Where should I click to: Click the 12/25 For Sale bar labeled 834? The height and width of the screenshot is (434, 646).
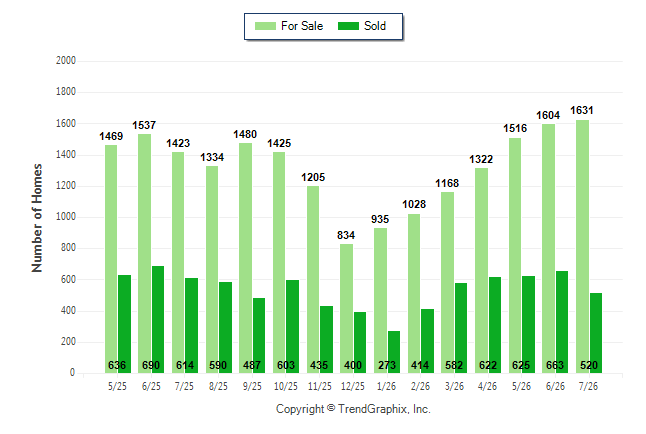point(346,309)
